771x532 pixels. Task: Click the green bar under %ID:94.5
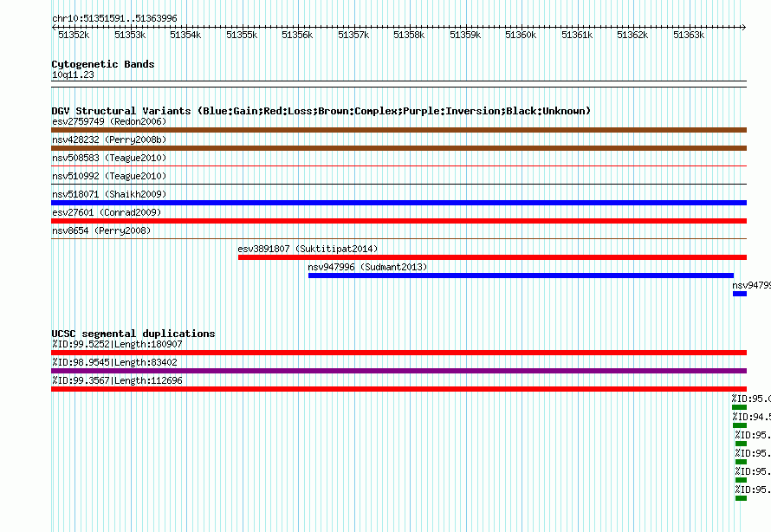[740, 425]
